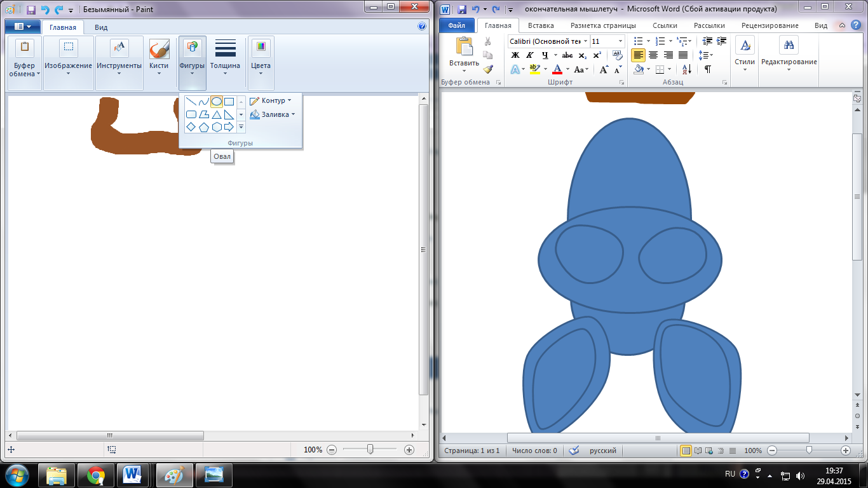
Task: Open Calibri font name dropdown in Word
Action: (x=585, y=41)
